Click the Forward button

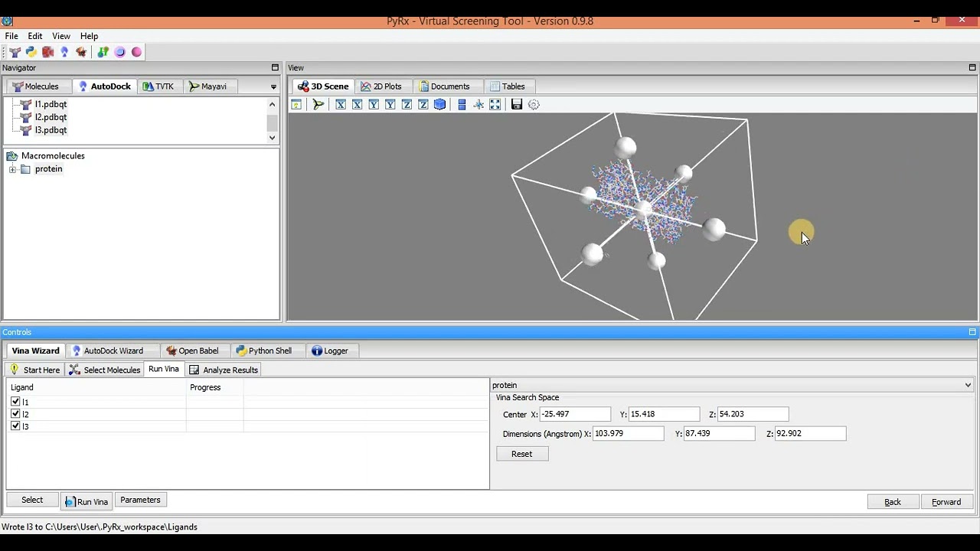pyautogui.click(x=946, y=502)
